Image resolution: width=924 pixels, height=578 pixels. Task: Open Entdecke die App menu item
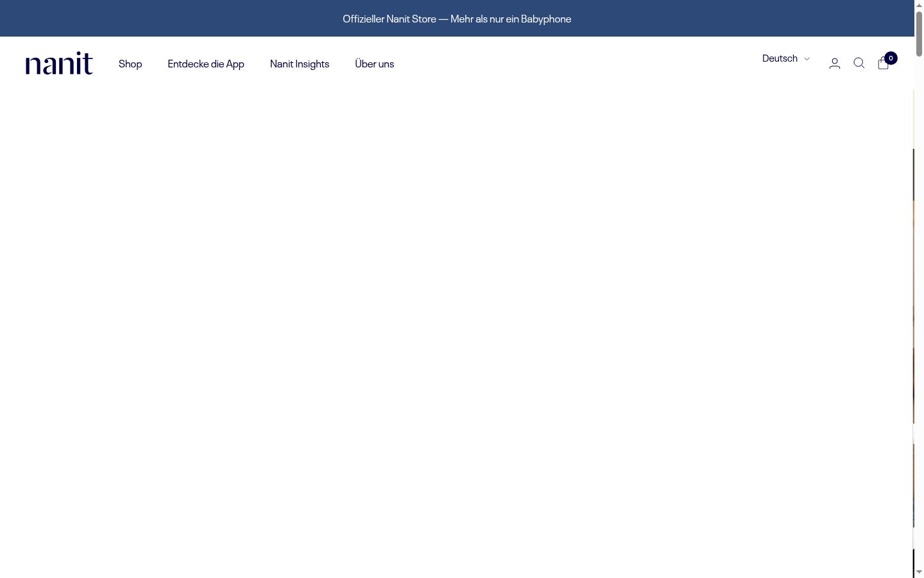click(x=206, y=64)
